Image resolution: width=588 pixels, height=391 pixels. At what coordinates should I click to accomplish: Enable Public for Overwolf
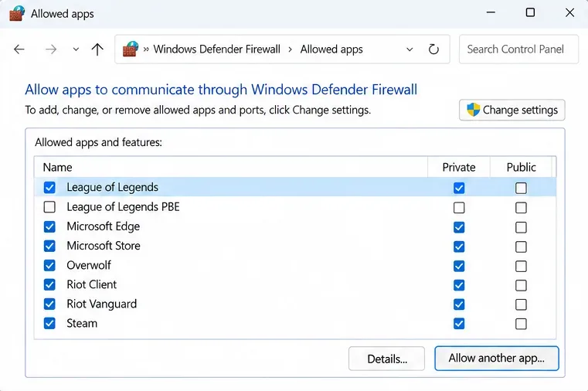click(521, 266)
